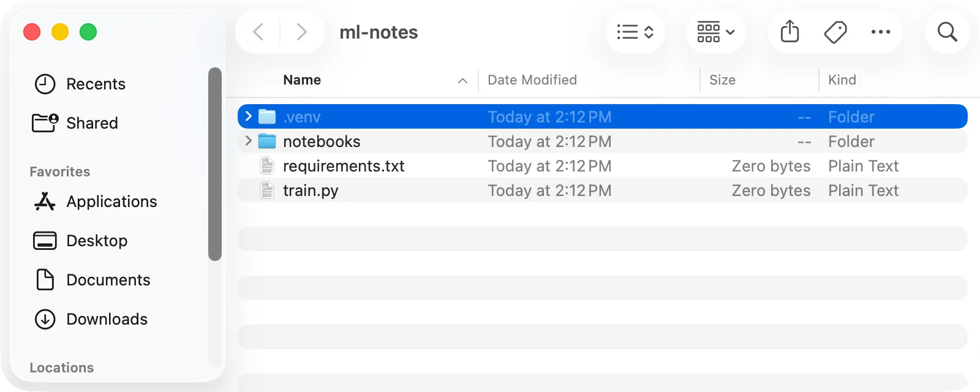Click the train.py file icon
Viewport: 980px width, 392px height.
pyautogui.click(x=267, y=190)
